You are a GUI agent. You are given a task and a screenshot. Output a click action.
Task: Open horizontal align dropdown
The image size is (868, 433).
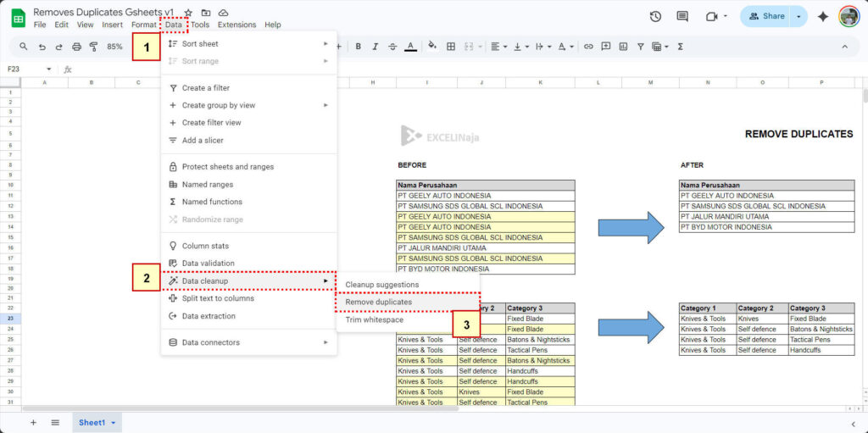(x=498, y=47)
